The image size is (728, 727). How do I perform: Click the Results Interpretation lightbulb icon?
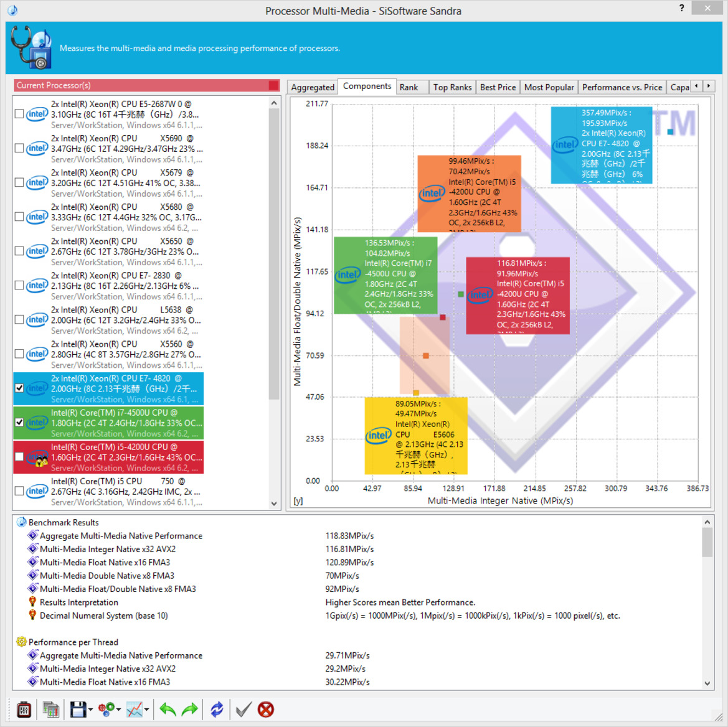32,602
